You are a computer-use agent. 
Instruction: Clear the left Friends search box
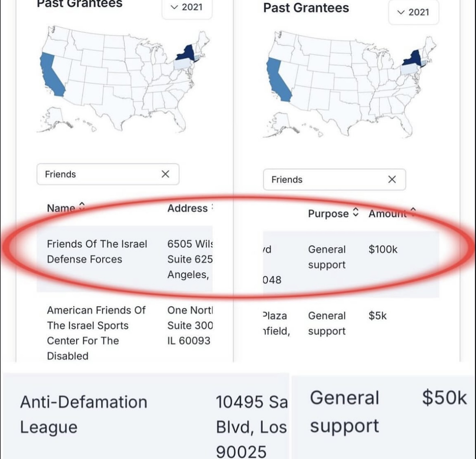coord(166,174)
